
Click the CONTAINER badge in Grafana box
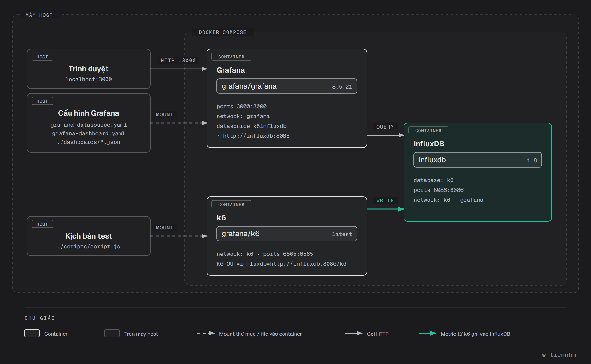point(231,57)
